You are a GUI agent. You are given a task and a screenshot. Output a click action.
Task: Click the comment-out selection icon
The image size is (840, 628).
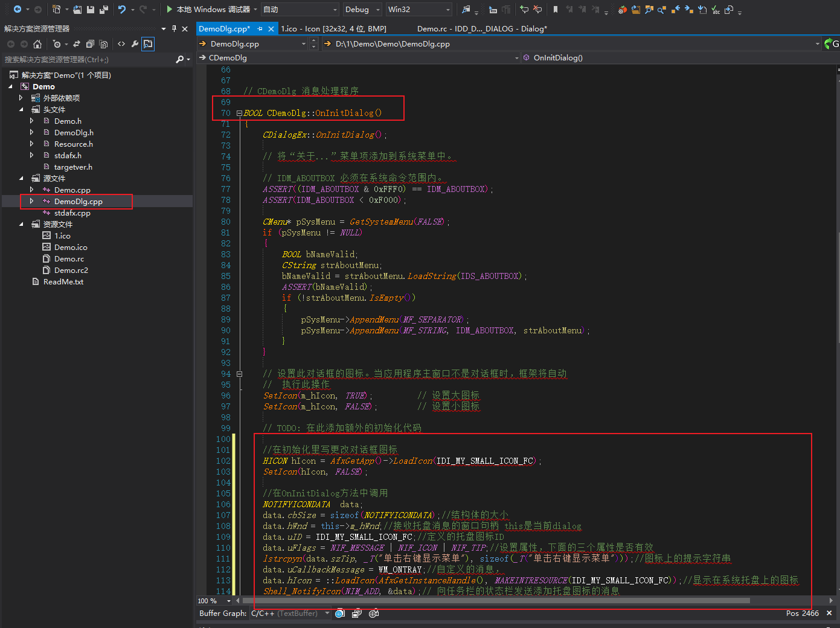[x=524, y=9]
